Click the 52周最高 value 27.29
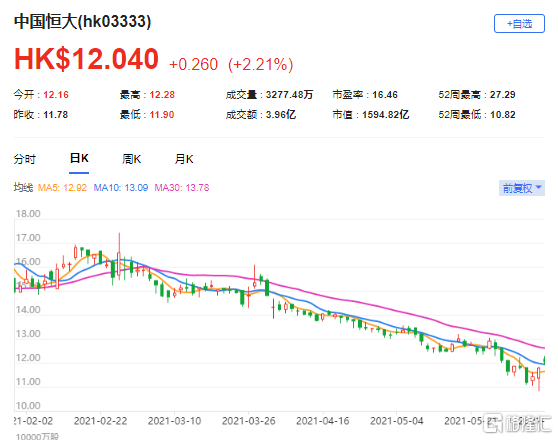 [502, 95]
